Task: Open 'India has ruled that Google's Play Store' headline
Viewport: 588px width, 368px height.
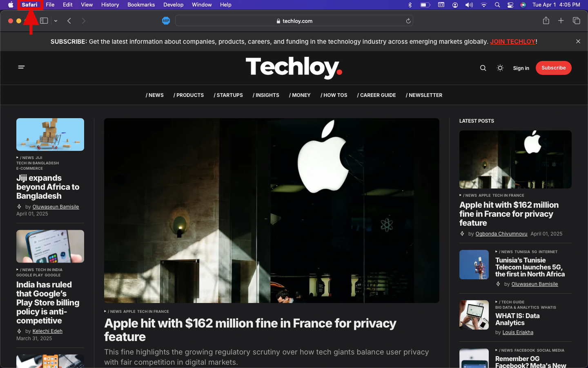Action: 48,303
